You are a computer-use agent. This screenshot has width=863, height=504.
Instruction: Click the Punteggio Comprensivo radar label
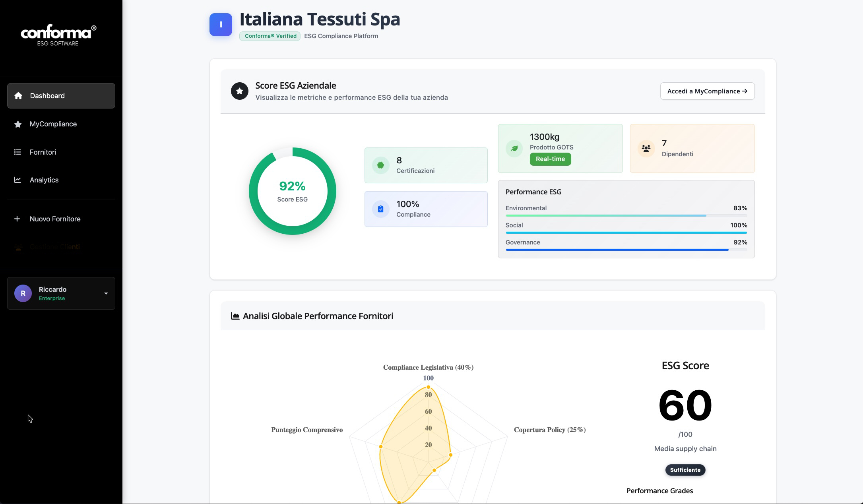click(x=307, y=430)
